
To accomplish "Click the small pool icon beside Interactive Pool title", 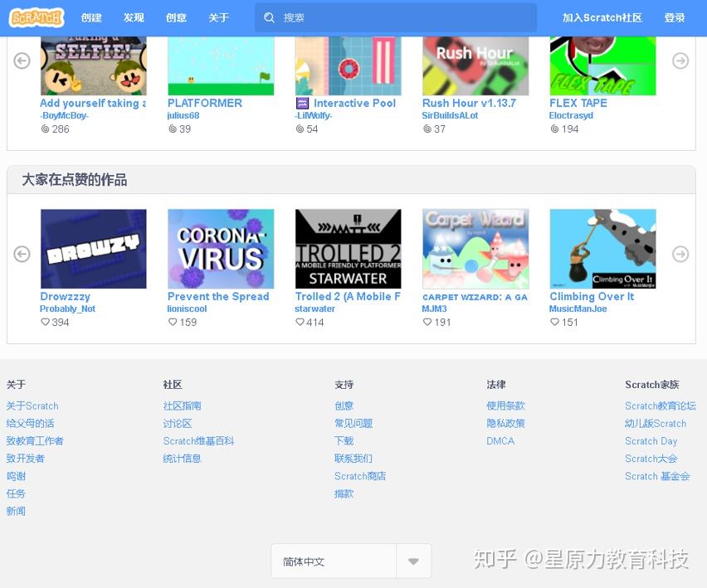I will pyautogui.click(x=302, y=103).
